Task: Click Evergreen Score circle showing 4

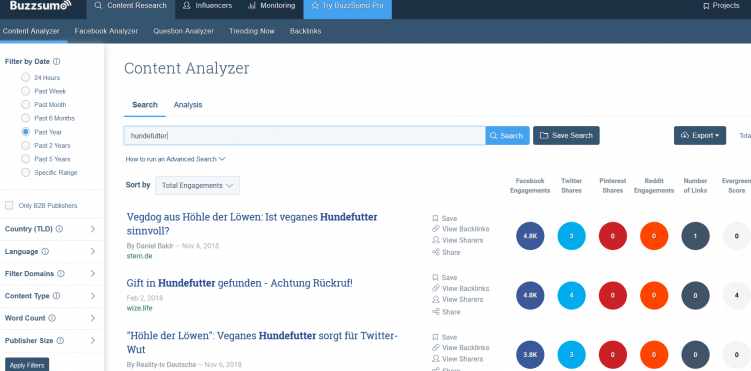Action: point(737,295)
